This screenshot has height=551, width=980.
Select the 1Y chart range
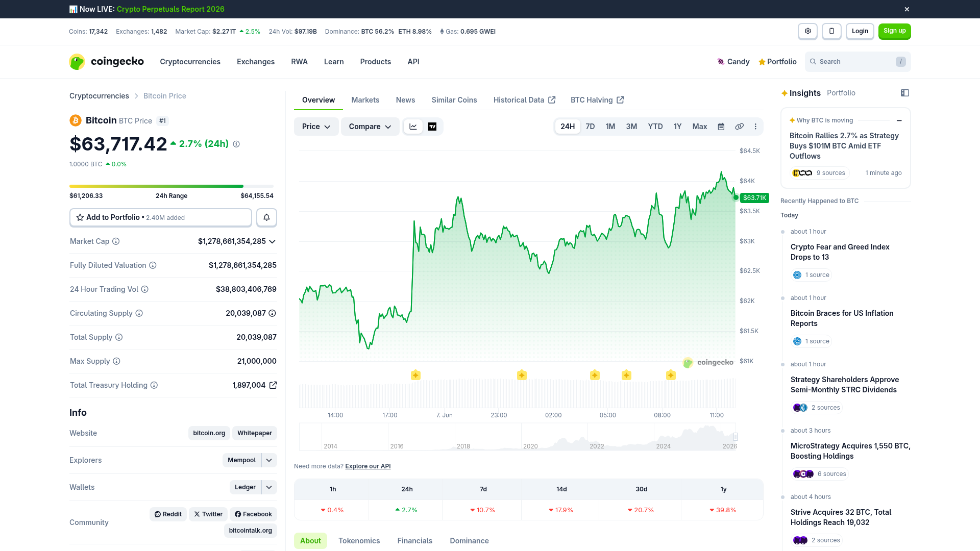(677, 127)
